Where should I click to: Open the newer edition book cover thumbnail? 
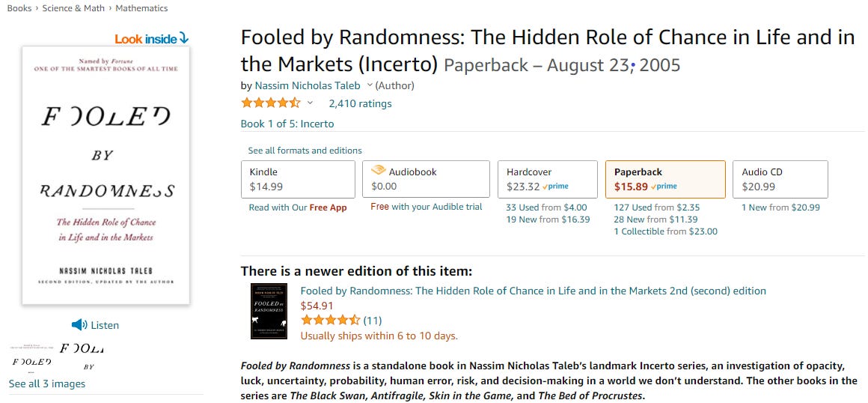point(269,311)
